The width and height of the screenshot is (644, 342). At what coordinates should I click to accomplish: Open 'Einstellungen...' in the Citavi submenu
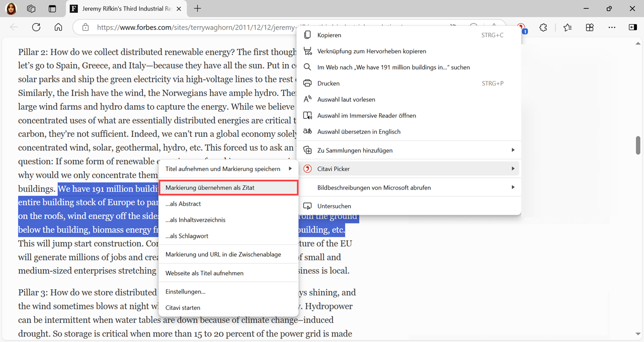coord(185,292)
